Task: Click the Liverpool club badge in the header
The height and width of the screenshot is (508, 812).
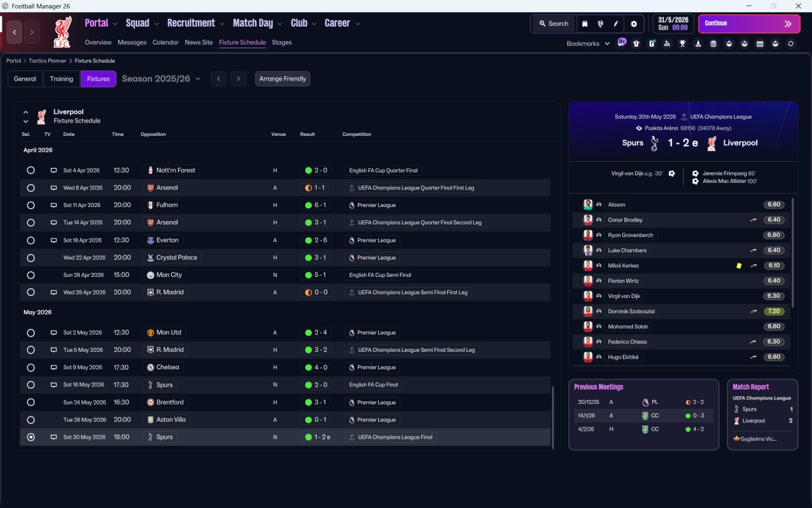Action: coord(62,32)
